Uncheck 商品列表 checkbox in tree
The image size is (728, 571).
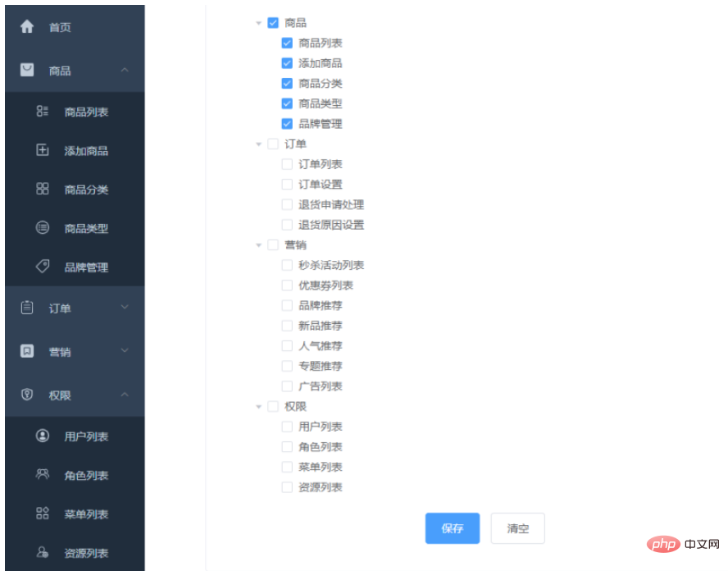tap(287, 43)
